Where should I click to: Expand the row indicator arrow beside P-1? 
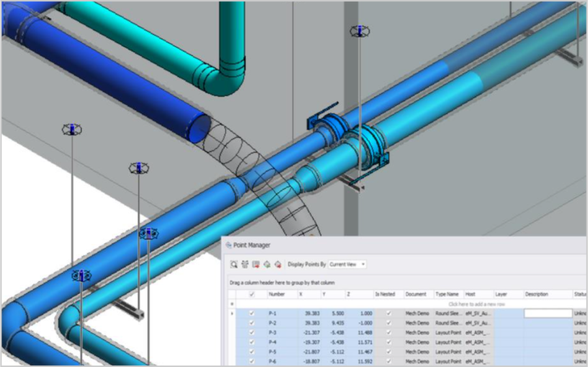tap(232, 313)
